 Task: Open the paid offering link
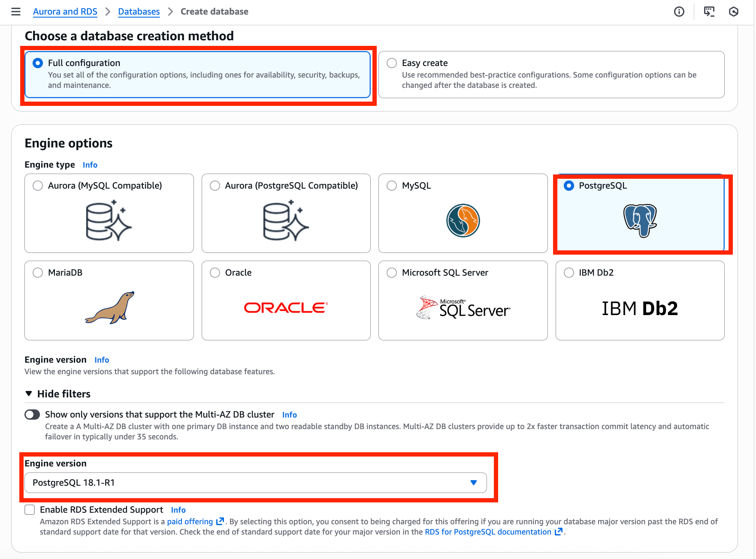point(190,521)
